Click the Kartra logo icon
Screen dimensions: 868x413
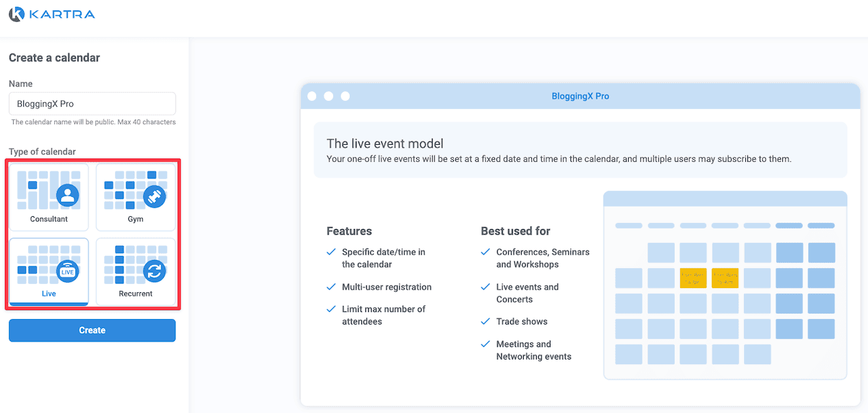pos(18,14)
